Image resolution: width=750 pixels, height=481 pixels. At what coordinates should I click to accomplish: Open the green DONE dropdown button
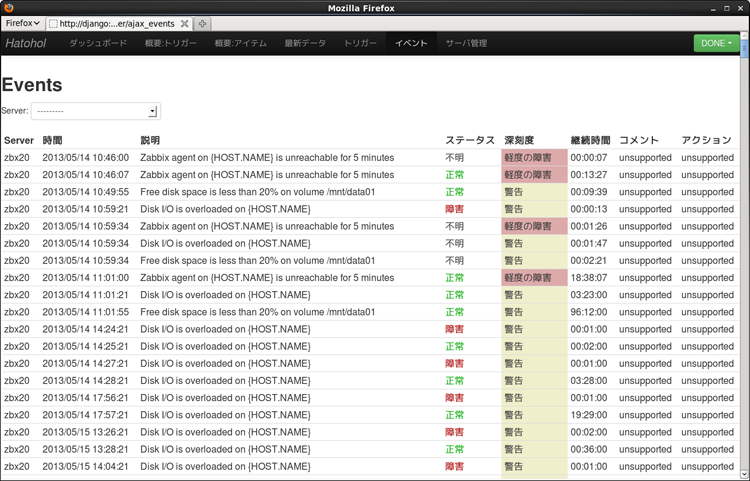[716, 43]
